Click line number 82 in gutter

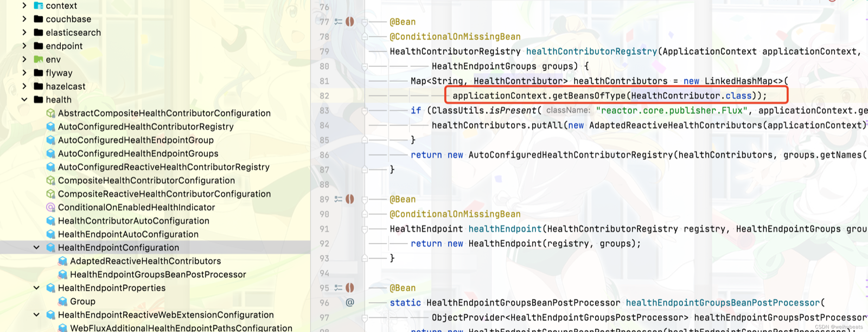324,96
